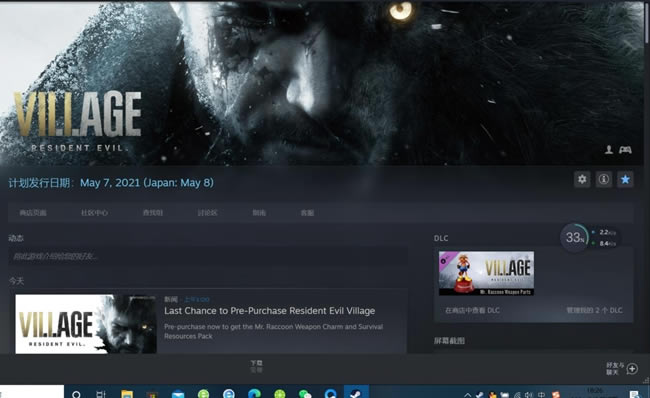This screenshot has width=650, height=398.
Task: Open Internet Explorer from the taskbar
Action: pos(228,394)
